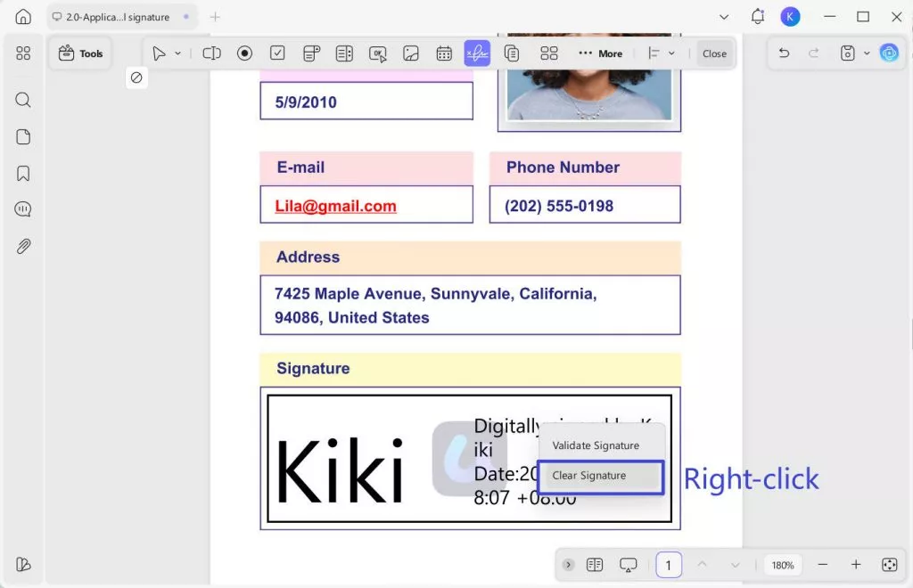Open the select tool dropdown arrow
Screen dimensions: 913x588
(x=177, y=53)
